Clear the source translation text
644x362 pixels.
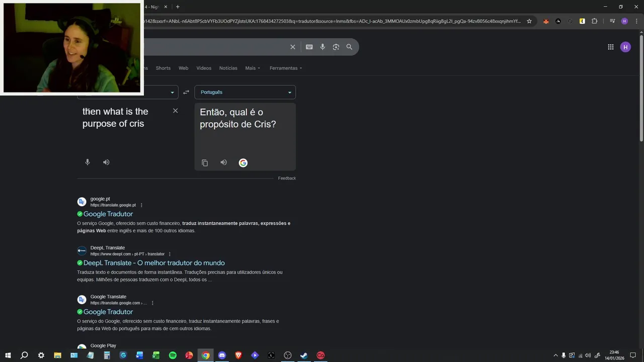click(x=175, y=111)
